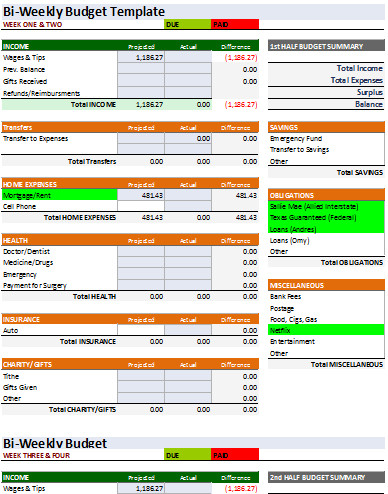Click the Balance summary row

coord(326,104)
